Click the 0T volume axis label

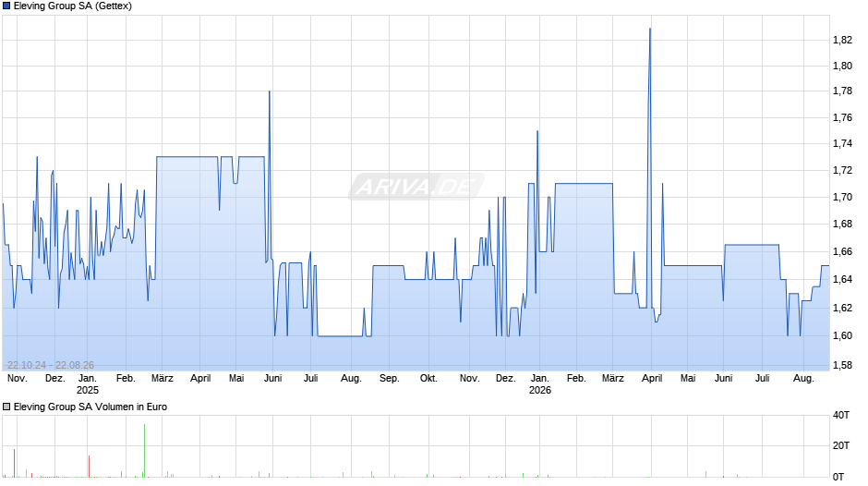tap(838, 477)
